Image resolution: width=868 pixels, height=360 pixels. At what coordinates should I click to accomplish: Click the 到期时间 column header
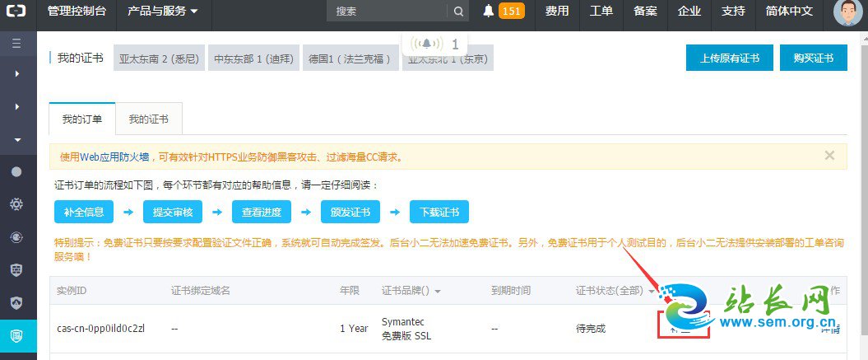(510, 291)
